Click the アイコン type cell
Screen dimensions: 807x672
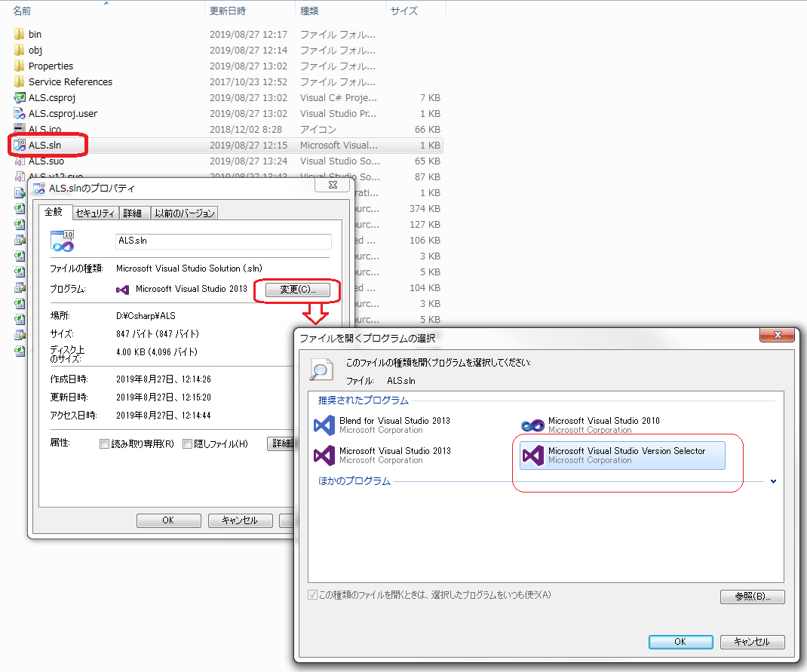click(x=318, y=129)
